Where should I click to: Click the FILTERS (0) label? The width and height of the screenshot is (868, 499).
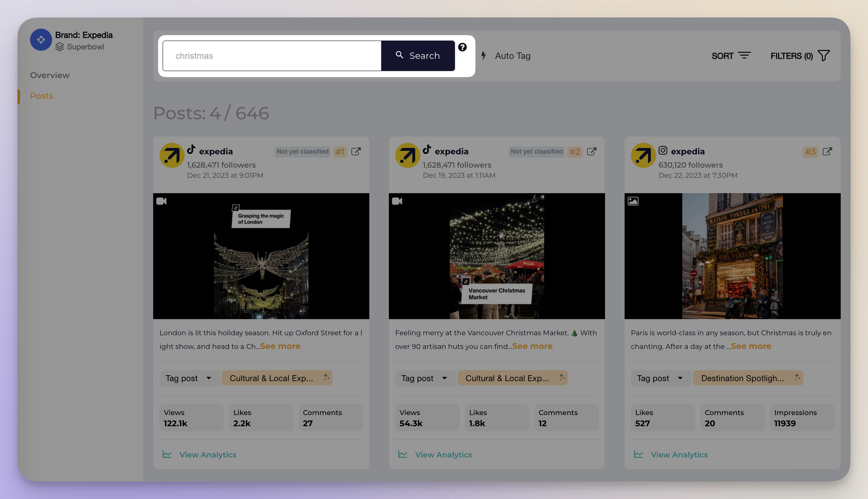pos(792,56)
